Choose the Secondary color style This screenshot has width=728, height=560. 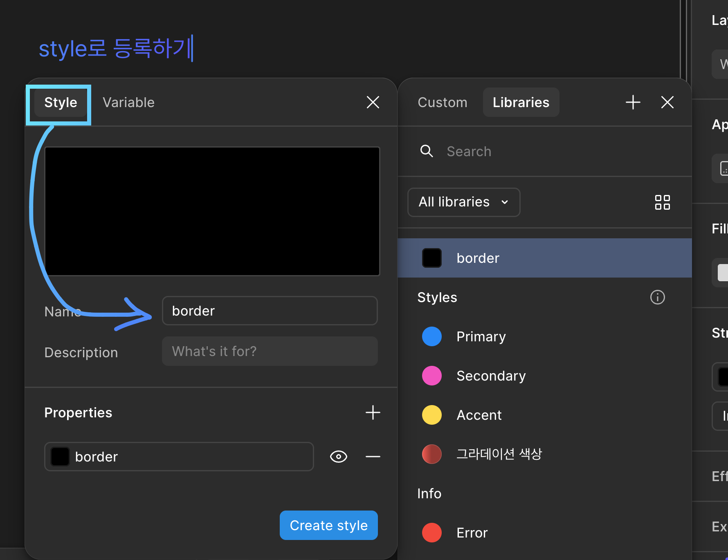coord(544,376)
